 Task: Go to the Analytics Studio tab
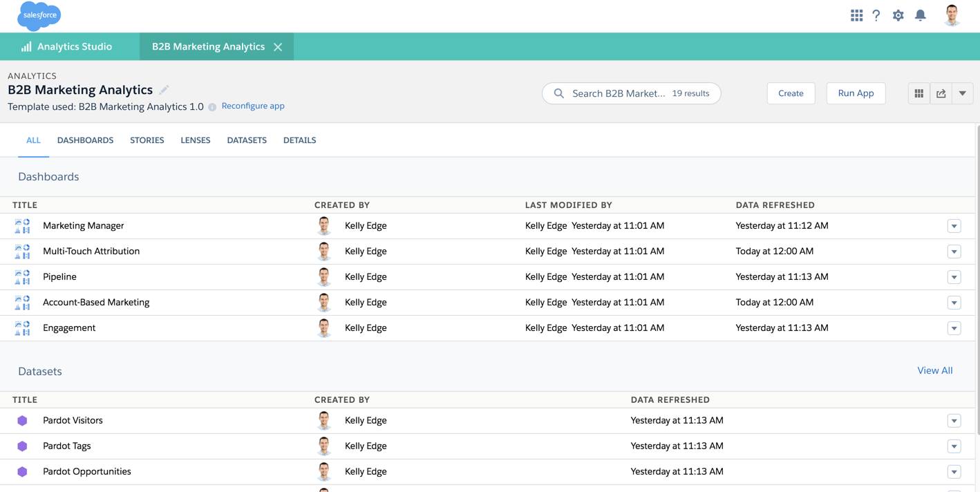pyautogui.click(x=67, y=47)
